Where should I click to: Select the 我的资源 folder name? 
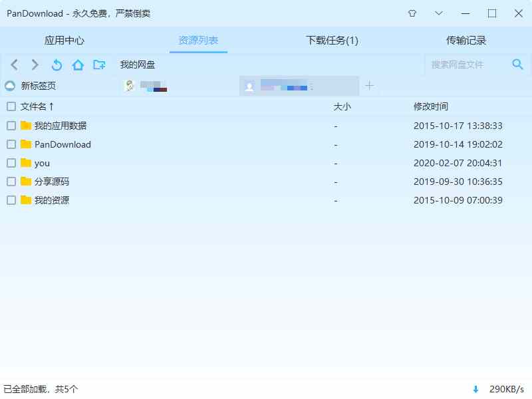(x=52, y=200)
